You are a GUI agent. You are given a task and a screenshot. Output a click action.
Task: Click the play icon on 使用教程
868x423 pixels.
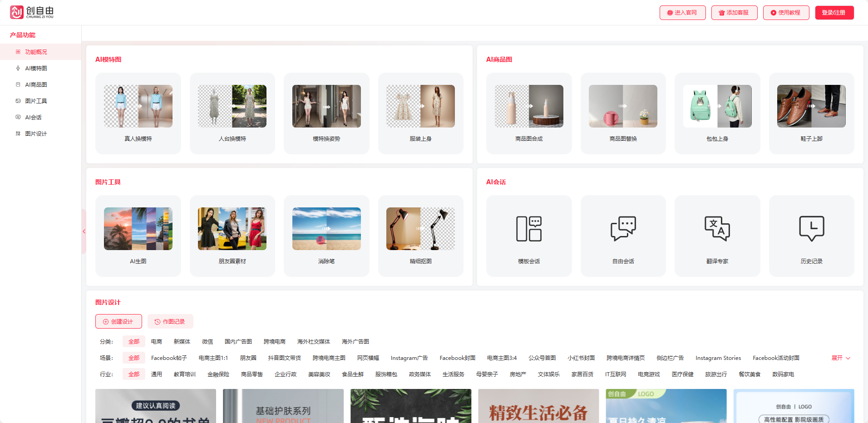click(773, 13)
